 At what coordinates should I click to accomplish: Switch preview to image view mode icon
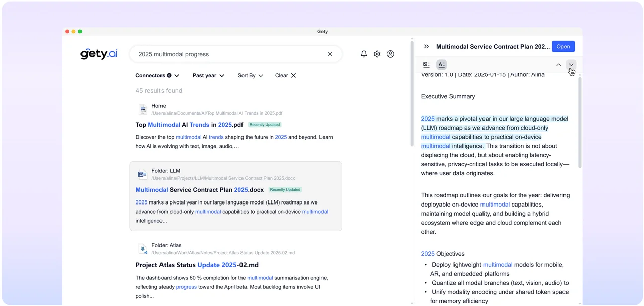426,64
